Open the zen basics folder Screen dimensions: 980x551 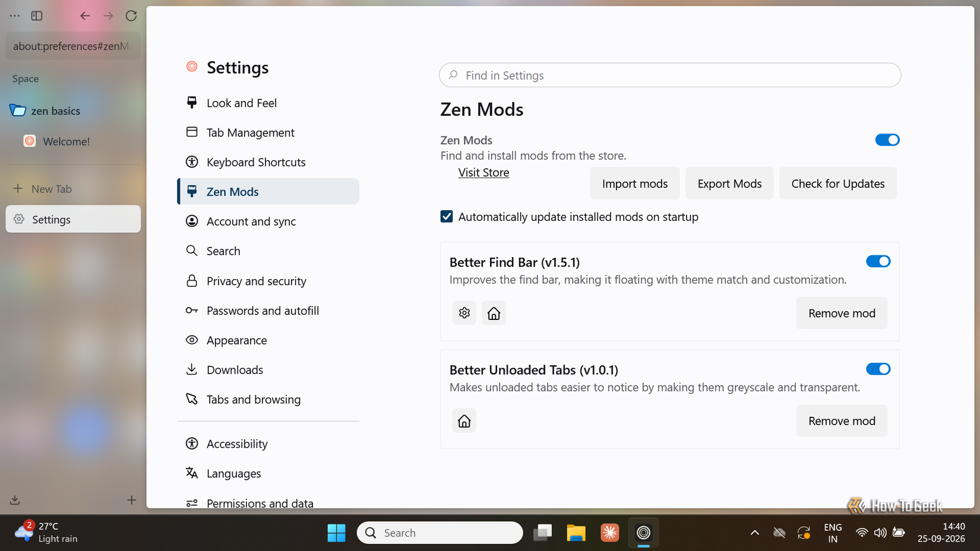[x=73, y=111]
